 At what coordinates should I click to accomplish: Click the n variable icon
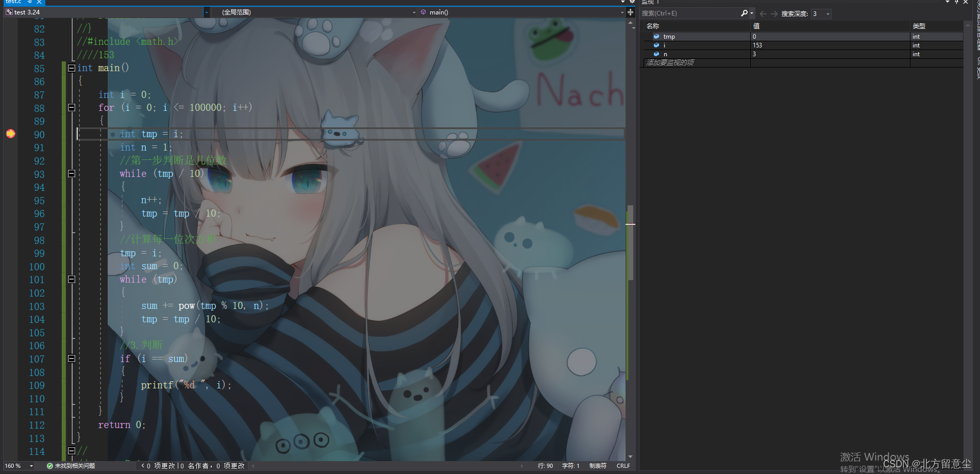(656, 54)
